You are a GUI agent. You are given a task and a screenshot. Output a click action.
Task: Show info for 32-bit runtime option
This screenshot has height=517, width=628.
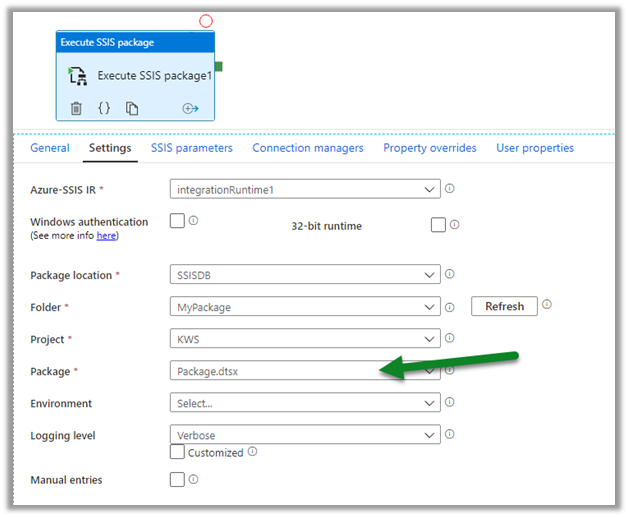point(455,225)
